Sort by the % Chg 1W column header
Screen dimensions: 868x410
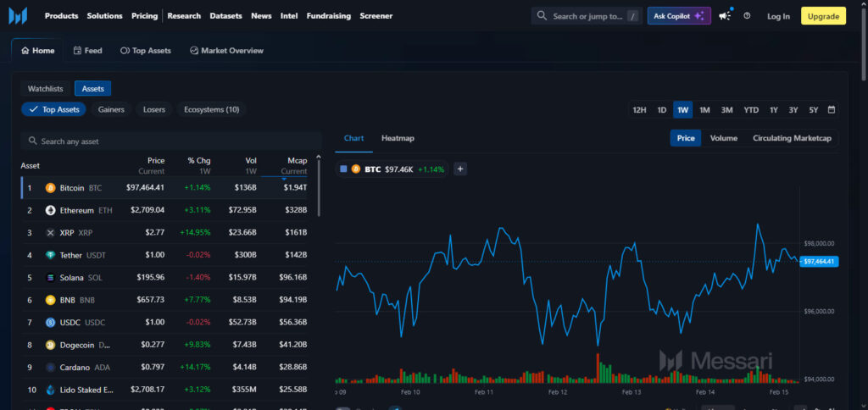pyautogui.click(x=198, y=165)
